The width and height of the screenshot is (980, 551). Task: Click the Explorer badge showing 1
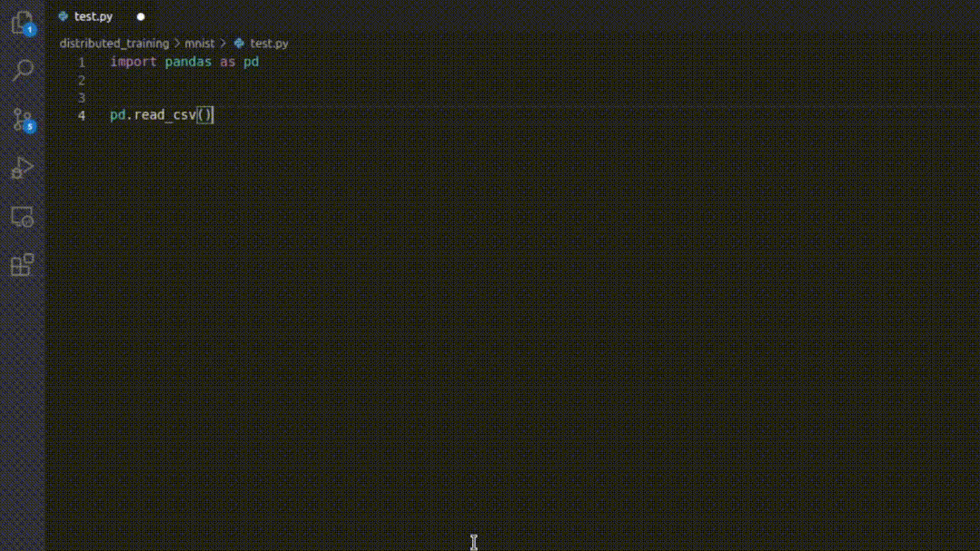tap(30, 30)
